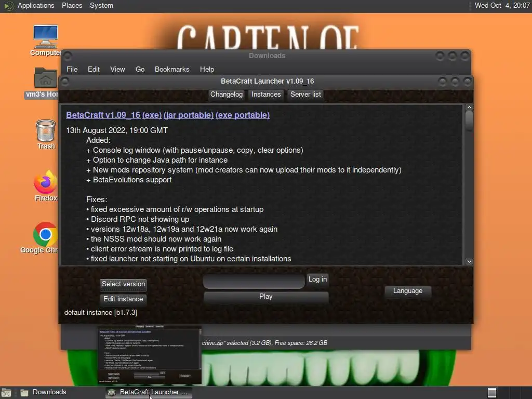Maximize the BetaCraft Launcher window
The image size is (532, 399).
coord(455,82)
